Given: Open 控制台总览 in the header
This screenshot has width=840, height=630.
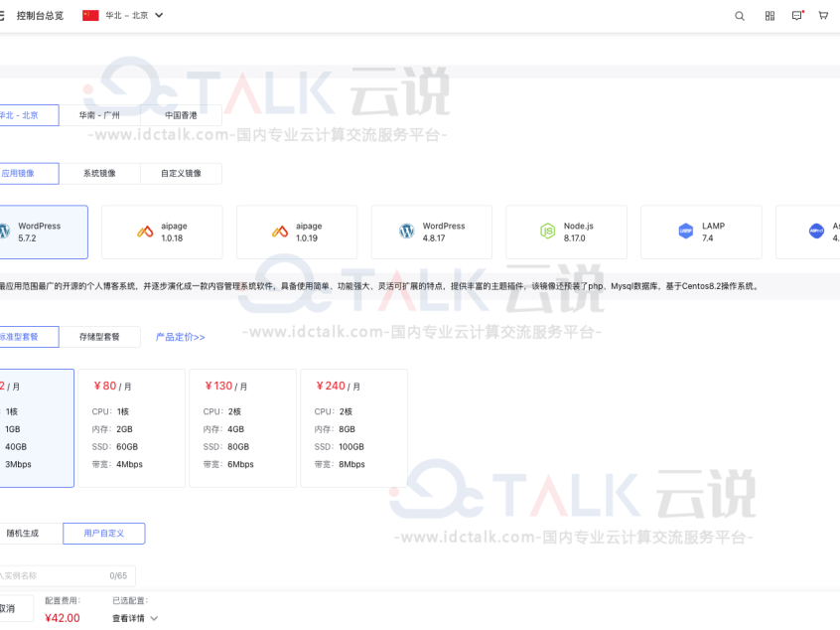Looking at the screenshot, I should (40, 16).
